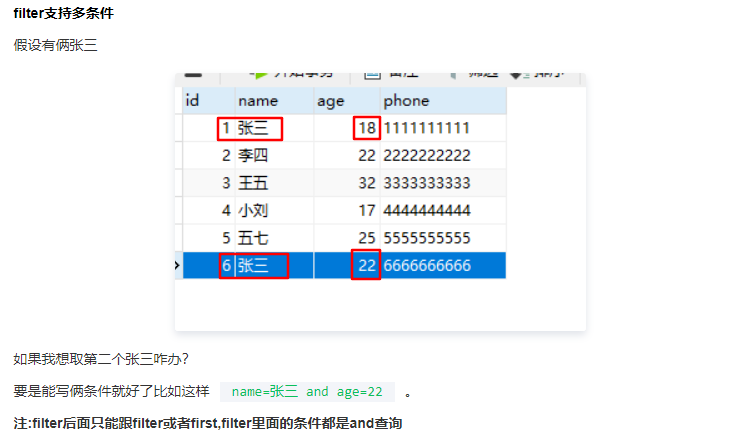Click the code snippet "name=张三 and age=22"
732x436 pixels.
point(307,392)
